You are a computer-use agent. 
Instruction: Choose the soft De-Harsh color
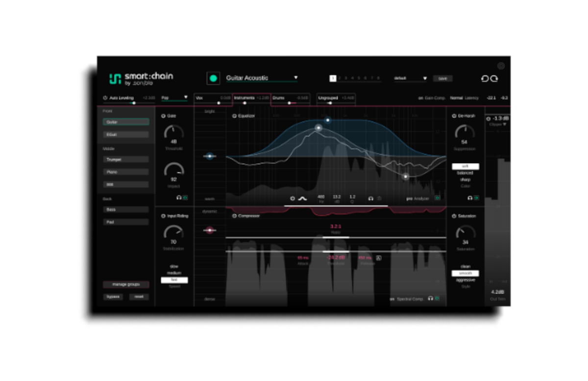[465, 167]
